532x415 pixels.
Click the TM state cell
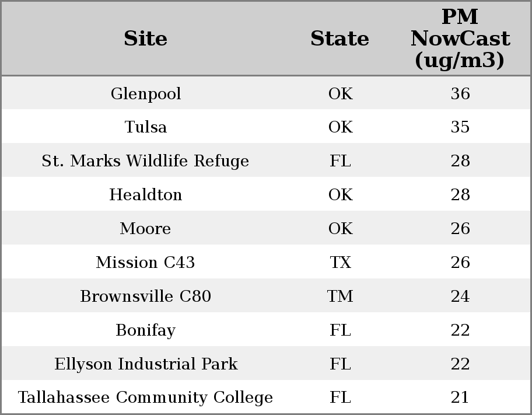click(x=340, y=297)
